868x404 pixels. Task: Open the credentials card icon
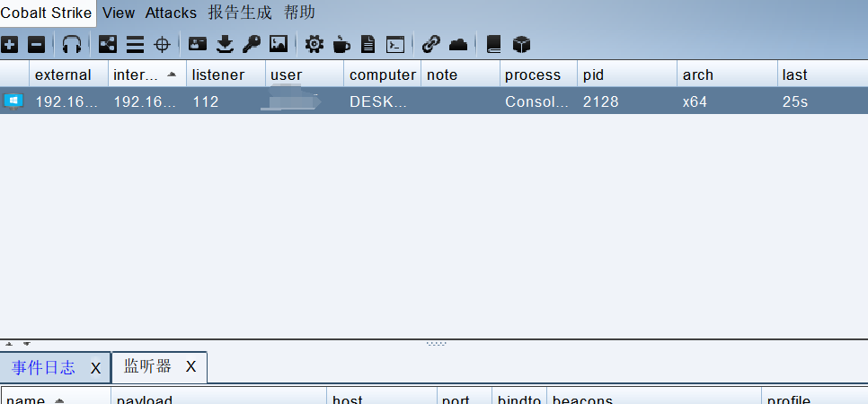coord(197,44)
